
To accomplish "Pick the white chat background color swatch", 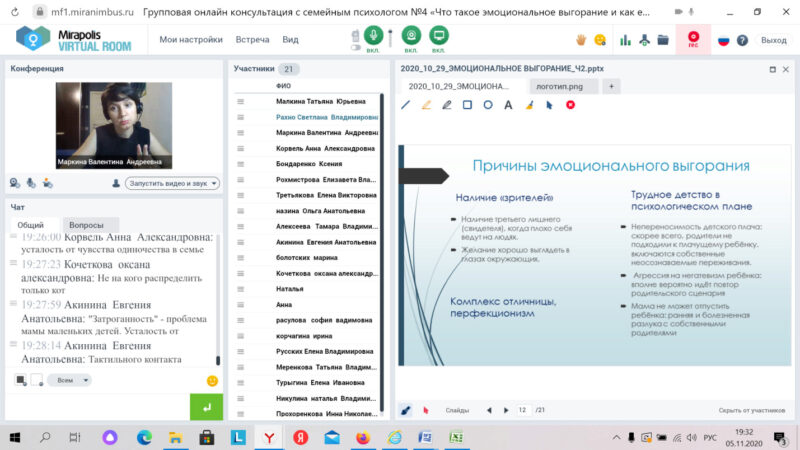I will 37,380.
